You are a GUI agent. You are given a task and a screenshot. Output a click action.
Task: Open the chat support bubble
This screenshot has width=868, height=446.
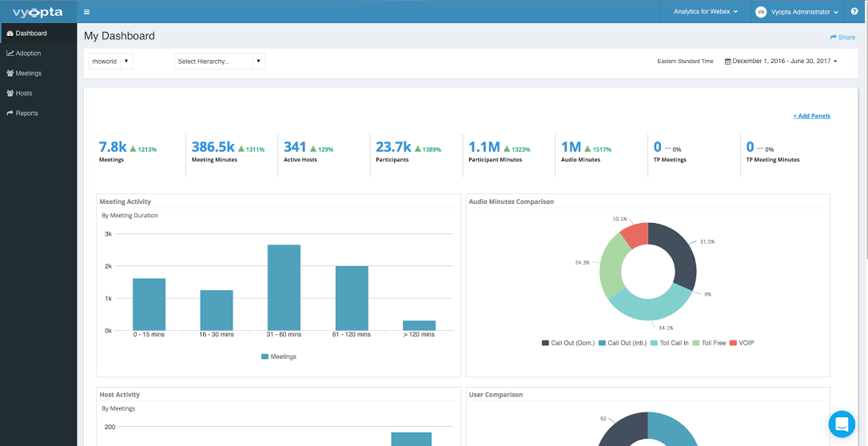(x=842, y=424)
